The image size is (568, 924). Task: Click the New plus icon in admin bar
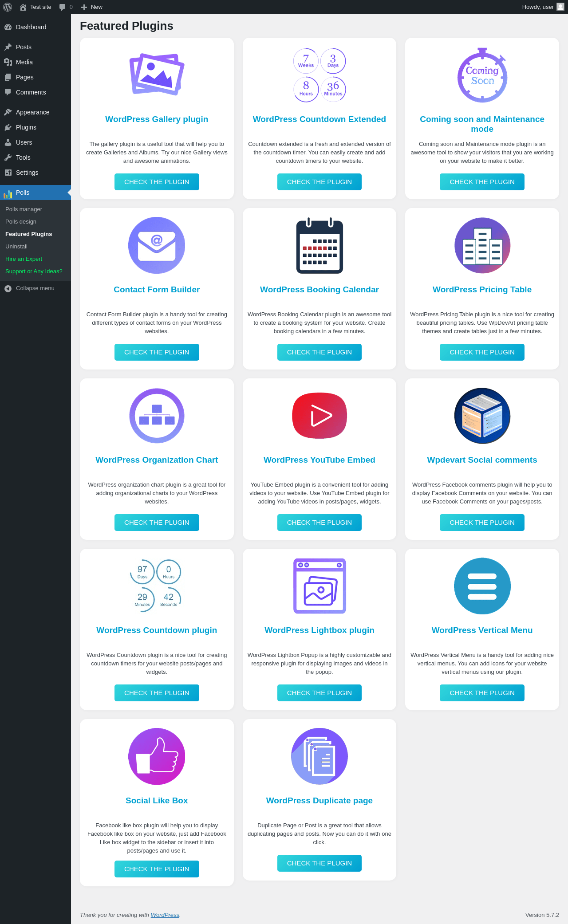point(84,7)
